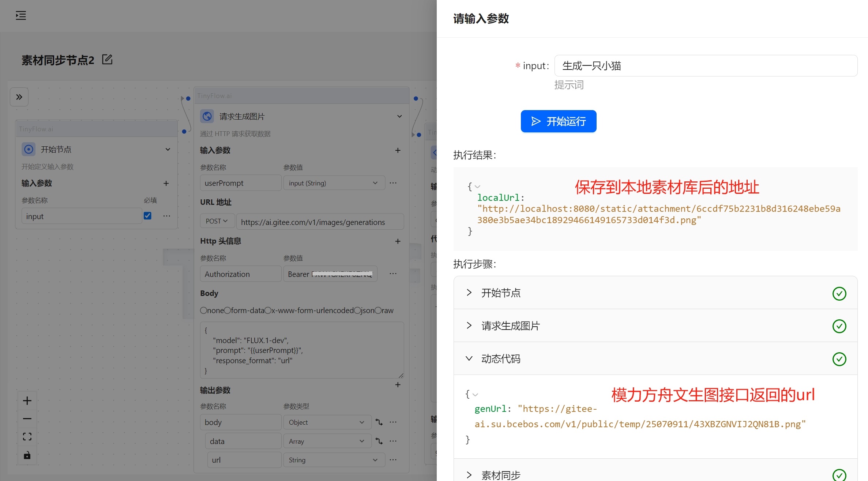868x481 pixels.
Task: Open the POST method dropdown
Action: (217, 221)
